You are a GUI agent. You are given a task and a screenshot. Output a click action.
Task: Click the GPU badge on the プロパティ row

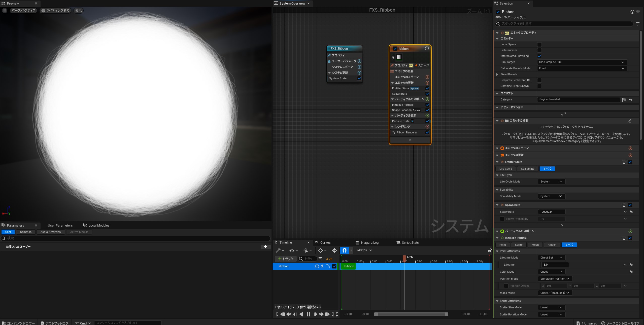(411, 65)
